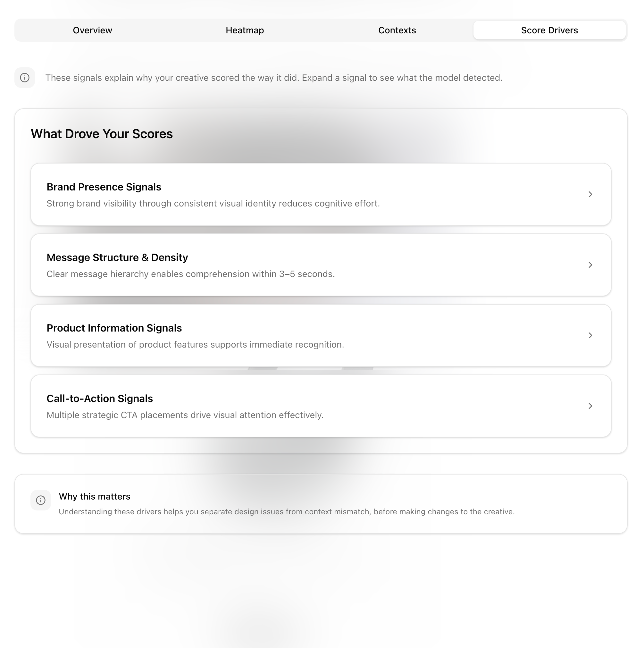The height and width of the screenshot is (648, 644).
Task: Select the Product Information Signals title
Action: click(114, 328)
